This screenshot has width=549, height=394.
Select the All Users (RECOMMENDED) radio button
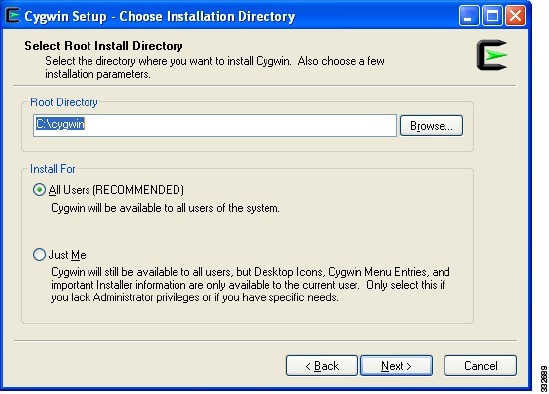tap(39, 189)
